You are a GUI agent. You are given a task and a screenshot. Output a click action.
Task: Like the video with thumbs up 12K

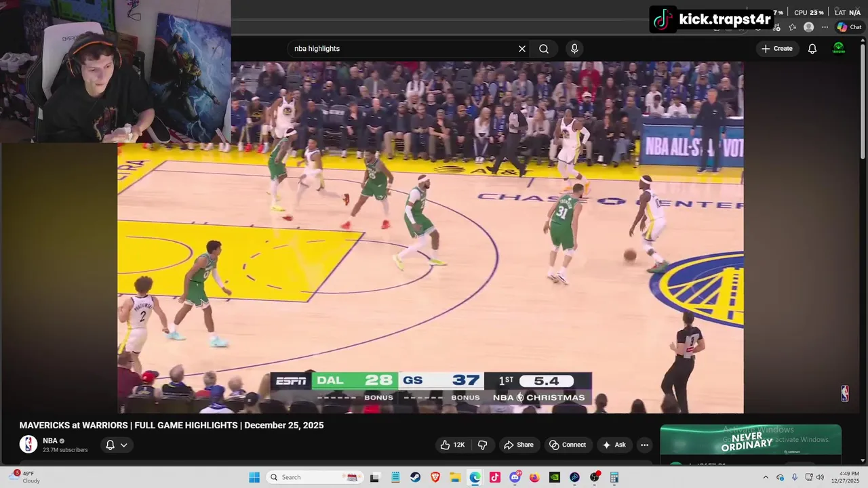tap(452, 445)
